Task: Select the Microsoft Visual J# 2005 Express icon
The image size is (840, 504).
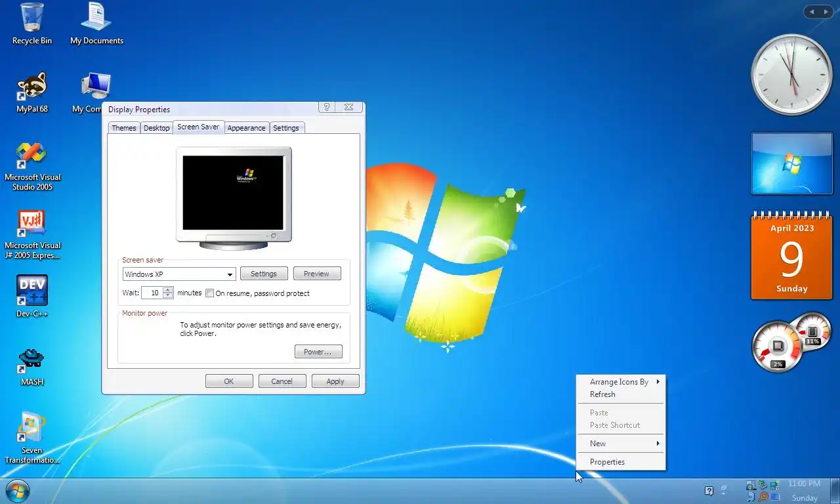Action: pyautogui.click(x=32, y=235)
